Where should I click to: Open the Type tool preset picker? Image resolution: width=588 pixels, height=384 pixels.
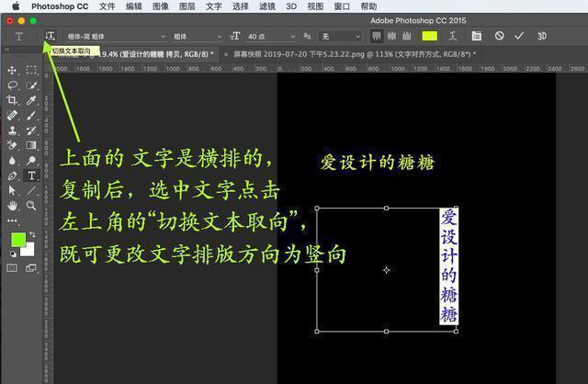point(18,37)
